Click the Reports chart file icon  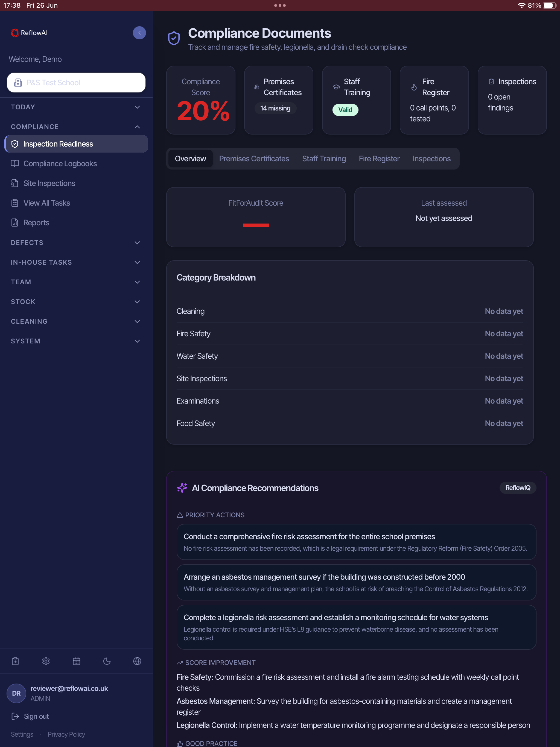tap(15, 223)
